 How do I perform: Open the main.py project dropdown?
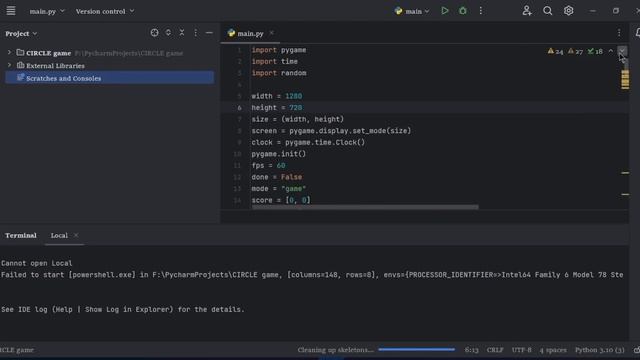coord(47,11)
